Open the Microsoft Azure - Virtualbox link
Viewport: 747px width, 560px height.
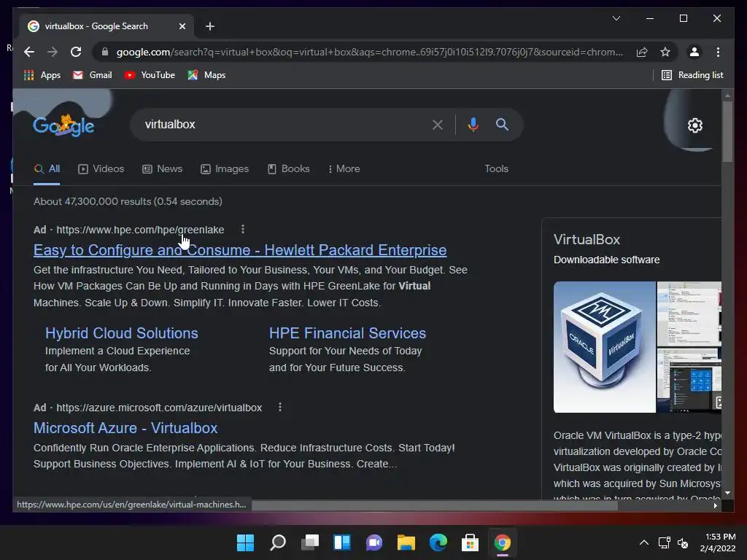pos(125,427)
